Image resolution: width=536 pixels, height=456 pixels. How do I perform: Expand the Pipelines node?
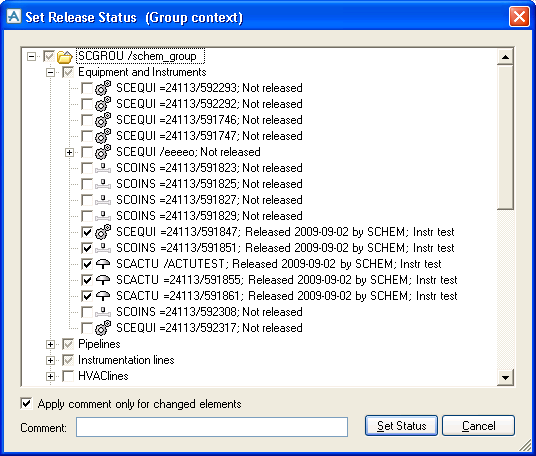50,345
